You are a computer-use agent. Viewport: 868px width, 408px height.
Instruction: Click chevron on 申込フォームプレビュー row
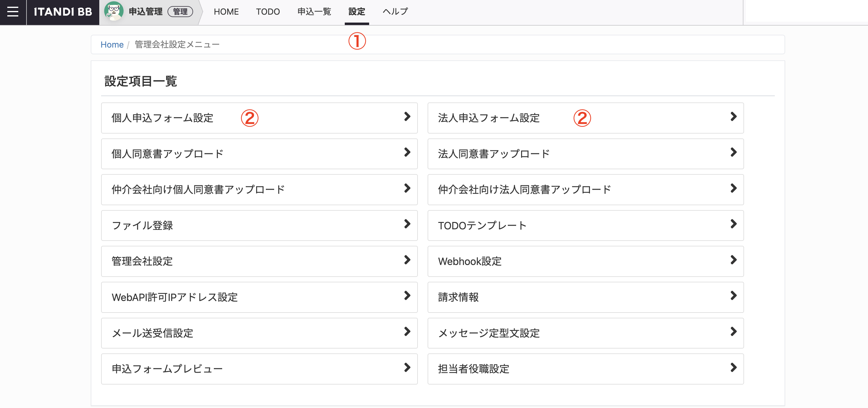click(407, 367)
